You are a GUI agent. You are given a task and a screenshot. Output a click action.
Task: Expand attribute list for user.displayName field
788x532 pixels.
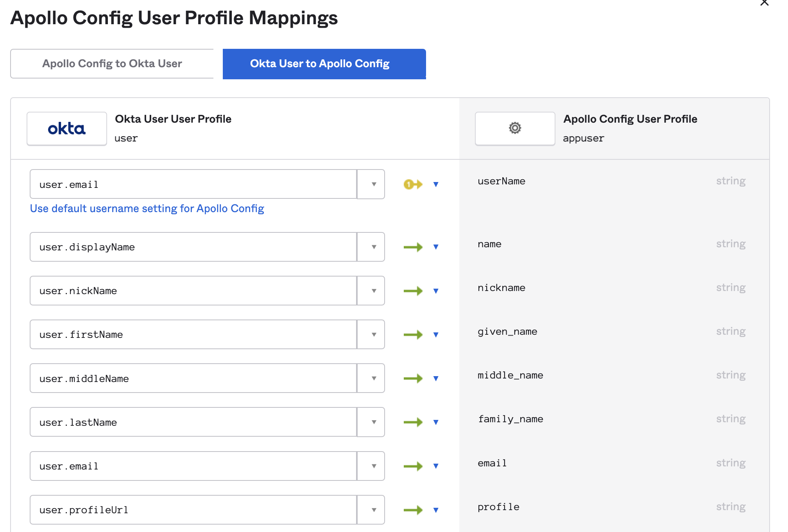[371, 247]
